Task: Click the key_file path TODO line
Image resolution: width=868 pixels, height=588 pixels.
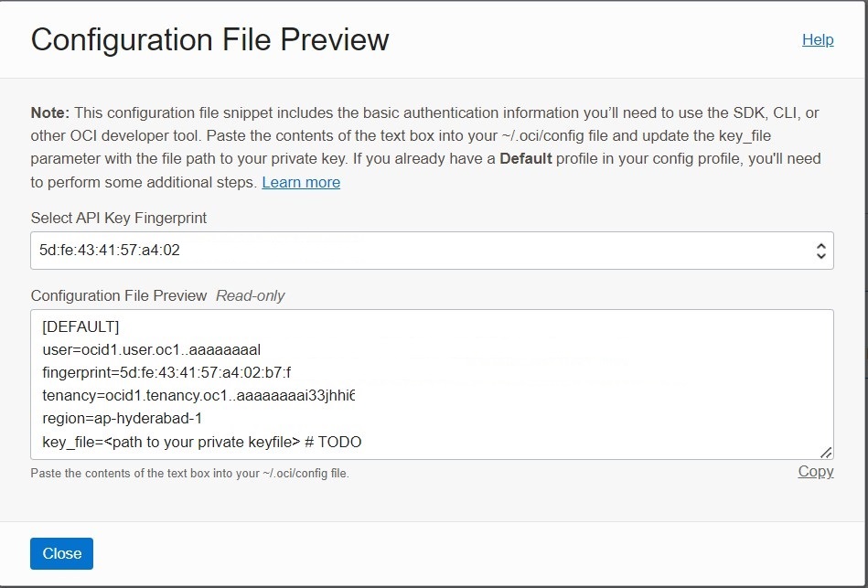Action: [x=202, y=442]
